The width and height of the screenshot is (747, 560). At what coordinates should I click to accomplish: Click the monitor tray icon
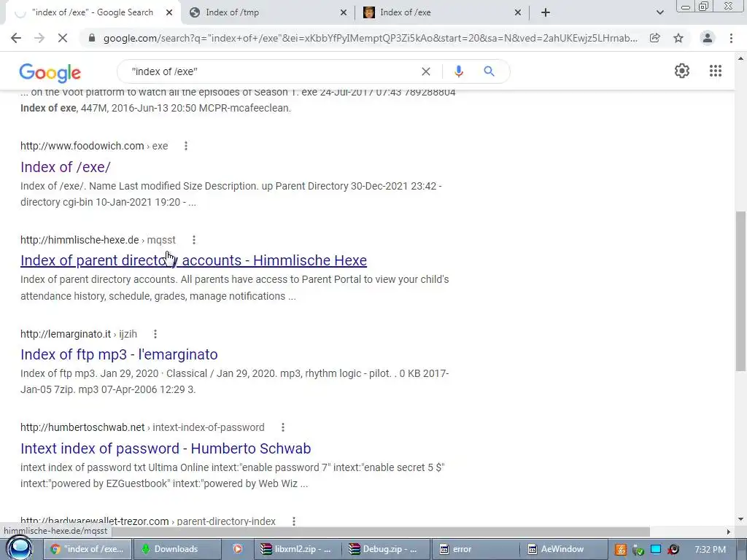(656, 550)
